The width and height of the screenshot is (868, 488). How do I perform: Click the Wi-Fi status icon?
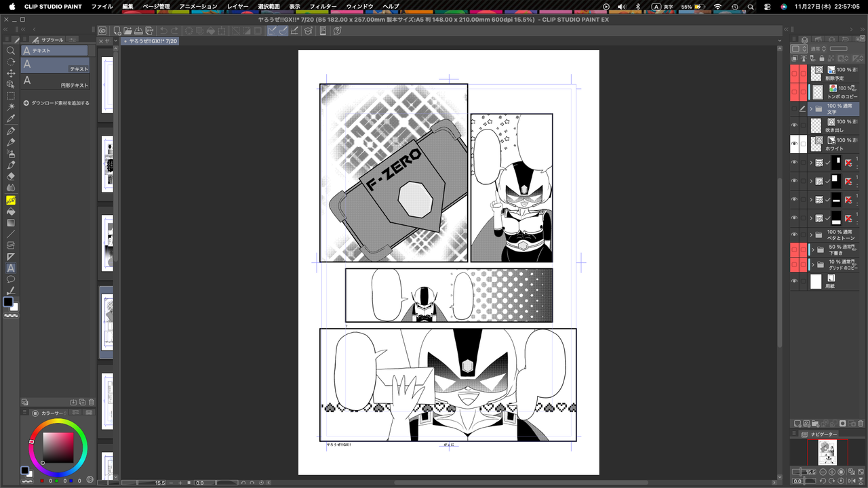(717, 6)
